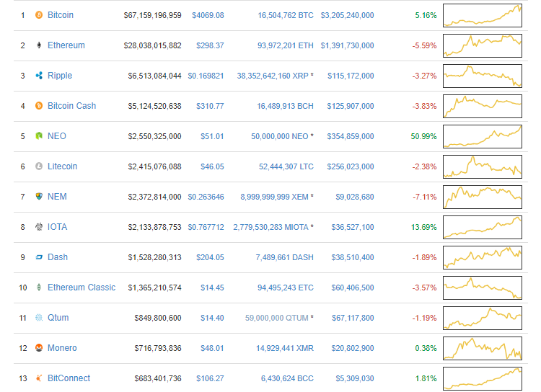541x392 pixels.
Task: Click the NEO green icon
Action: click(x=38, y=136)
